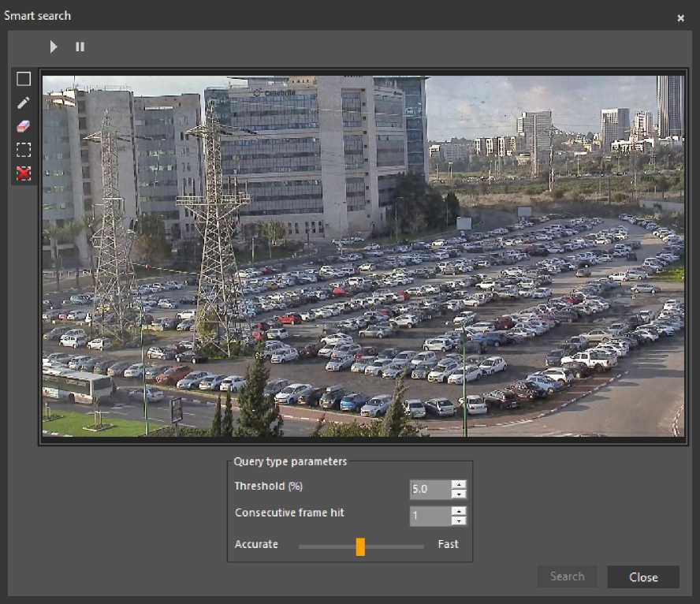Click the dashed-rectangle select-all tool
700x604 pixels.
point(24,150)
